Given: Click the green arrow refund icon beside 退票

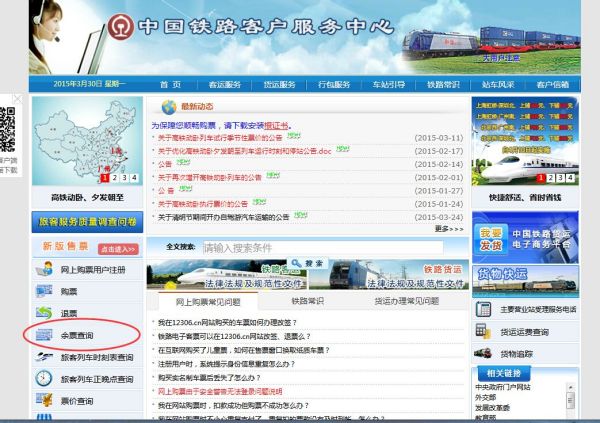Looking at the screenshot, I should point(44,313).
